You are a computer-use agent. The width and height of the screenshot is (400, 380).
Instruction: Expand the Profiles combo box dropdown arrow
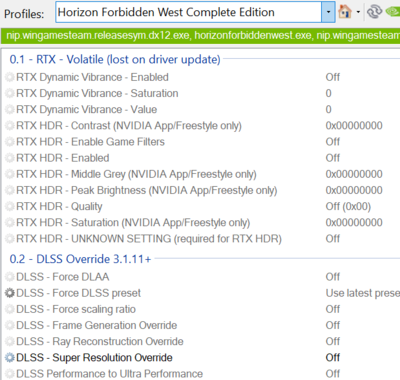pyautogui.click(x=328, y=12)
